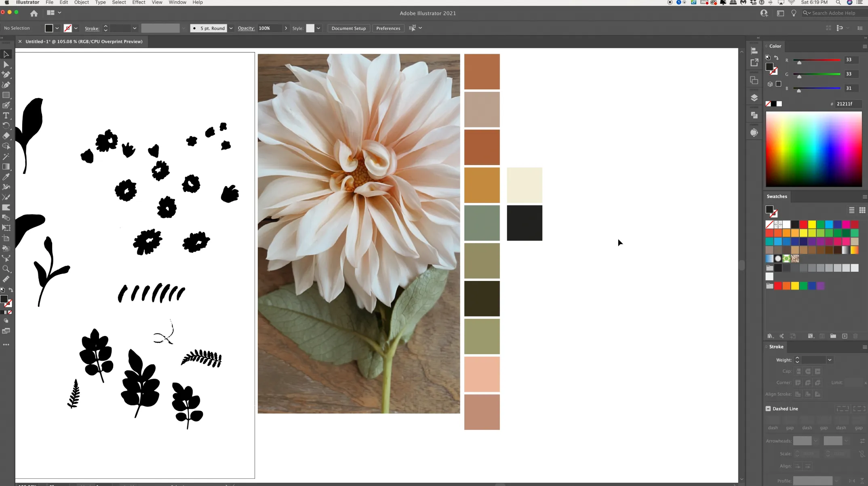This screenshot has height=486, width=868.
Task: Pick the yellow swatch in Swatches panel
Action: (x=812, y=224)
